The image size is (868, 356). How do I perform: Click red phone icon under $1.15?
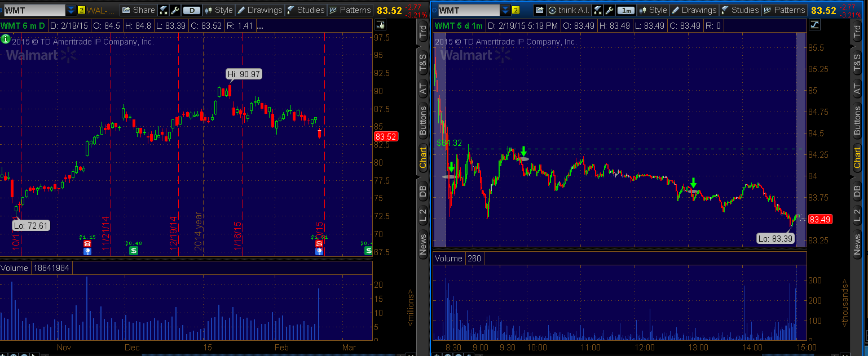click(87, 244)
